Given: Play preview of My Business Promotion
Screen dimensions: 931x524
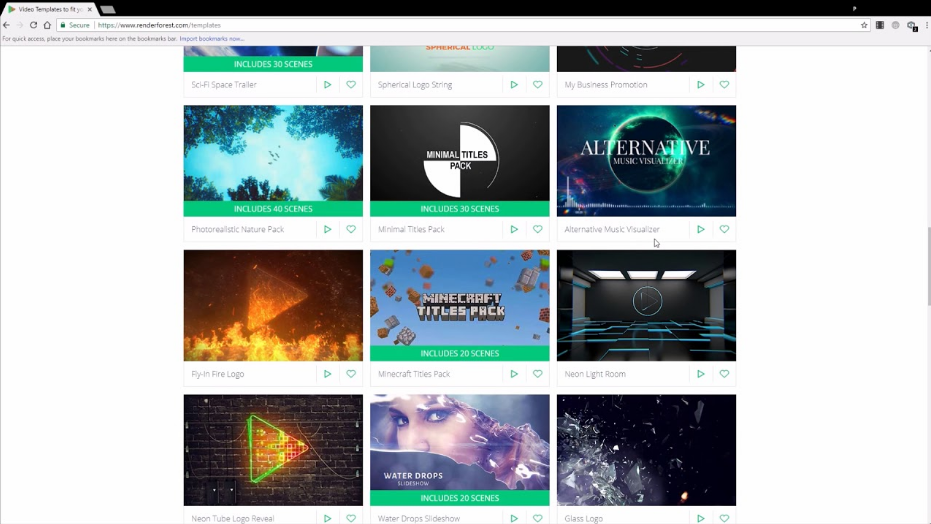Looking at the screenshot, I should 701,85.
